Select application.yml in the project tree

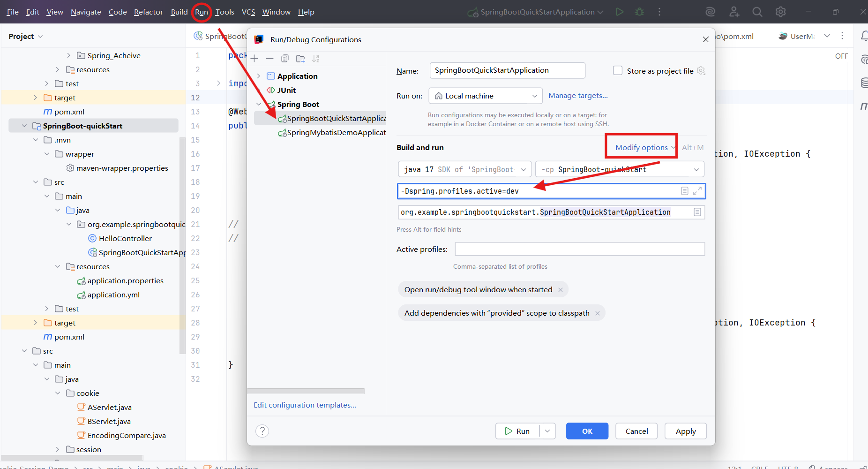(113, 295)
